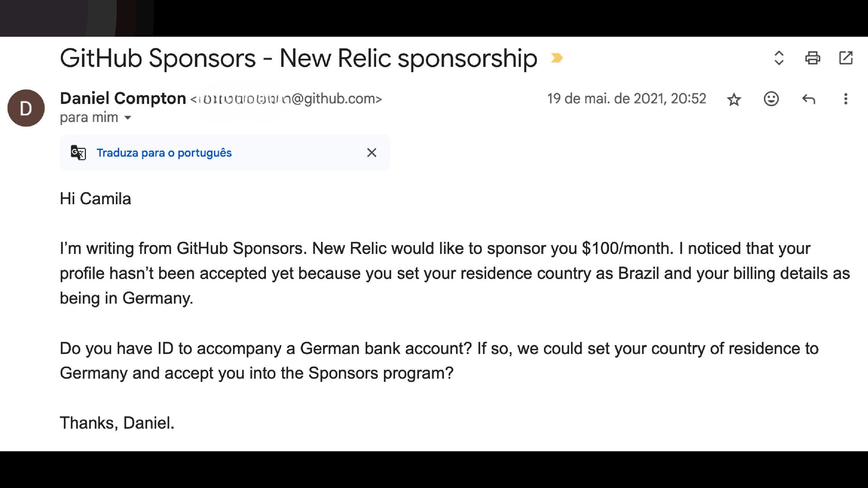Expand recipient details arrow next to "para mim"
Screen dimensions: 868x488
click(128, 117)
